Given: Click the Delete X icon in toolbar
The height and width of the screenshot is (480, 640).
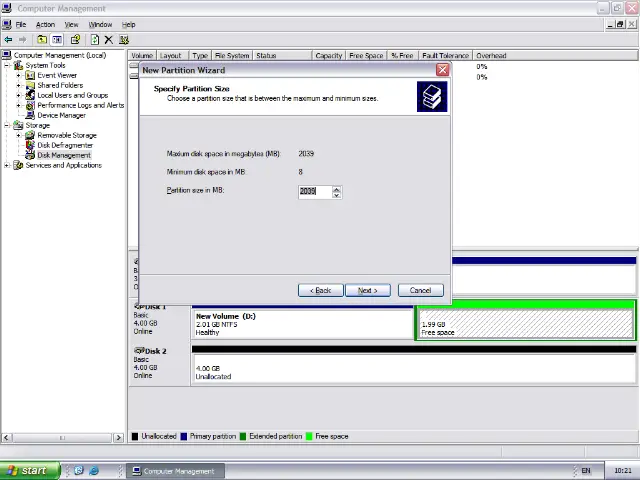Looking at the screenshot, I should pyautogui.click(x=109, y=40).
